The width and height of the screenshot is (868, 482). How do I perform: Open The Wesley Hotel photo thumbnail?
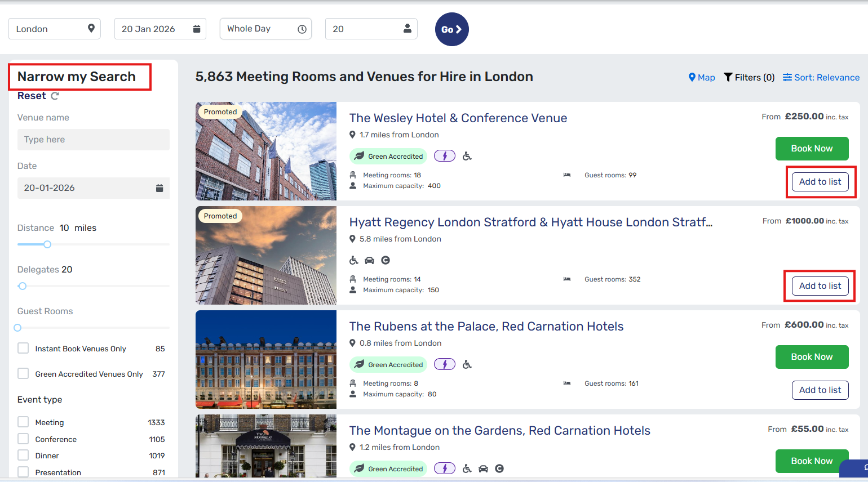(266, 151)
